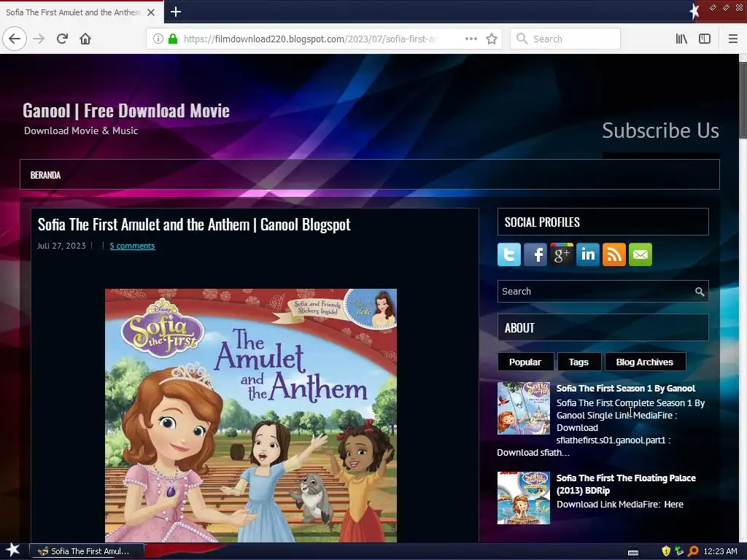Open the hamburger application menu
This screenshot has width=747, height=560.
coord(733,39)
